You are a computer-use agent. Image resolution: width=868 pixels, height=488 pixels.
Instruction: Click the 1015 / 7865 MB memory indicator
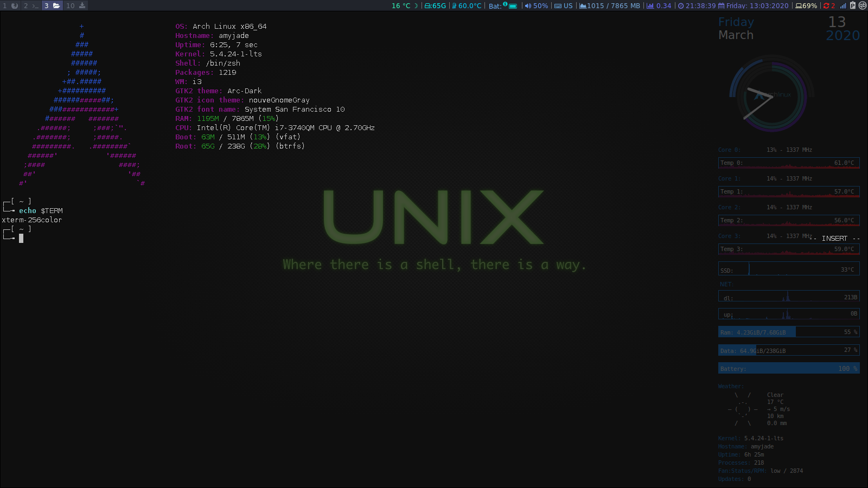(x=610, y=6)
